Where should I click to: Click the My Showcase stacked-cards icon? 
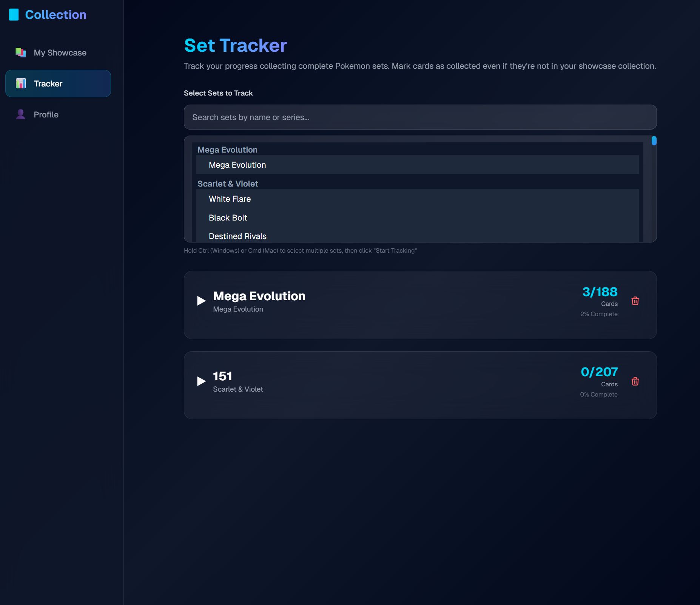pyautogui.click(x=20, y=52)
